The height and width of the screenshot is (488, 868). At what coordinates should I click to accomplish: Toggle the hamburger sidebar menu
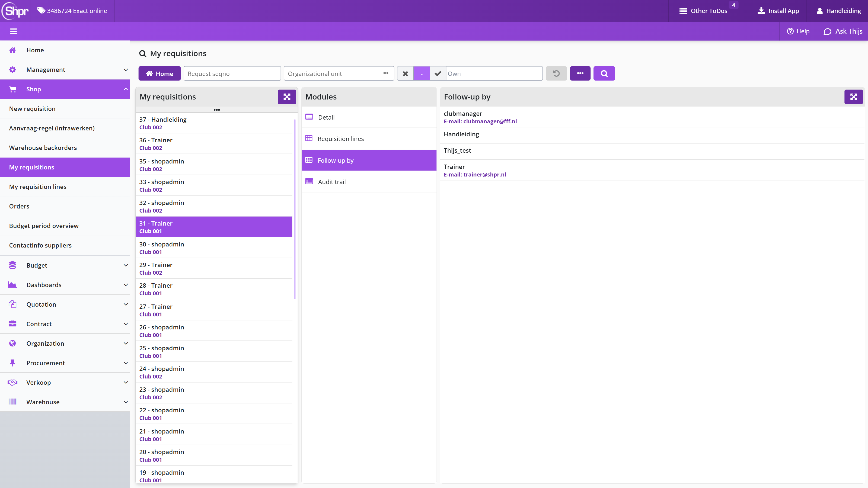coord(14,31)
